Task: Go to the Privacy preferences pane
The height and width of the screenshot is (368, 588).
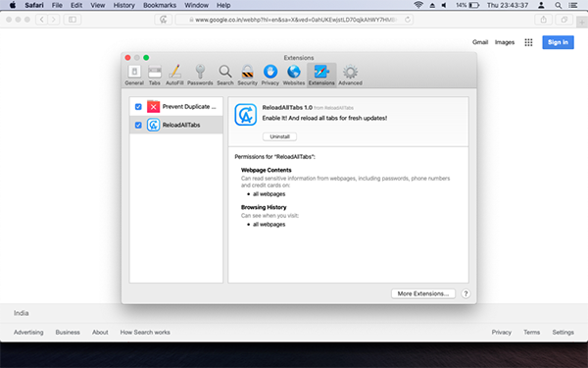Action: pos(270,76)
